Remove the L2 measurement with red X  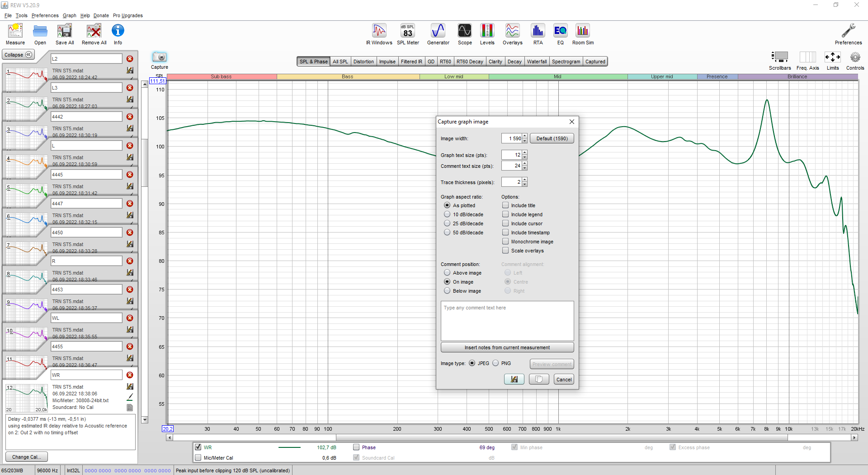tap(130, 59)
